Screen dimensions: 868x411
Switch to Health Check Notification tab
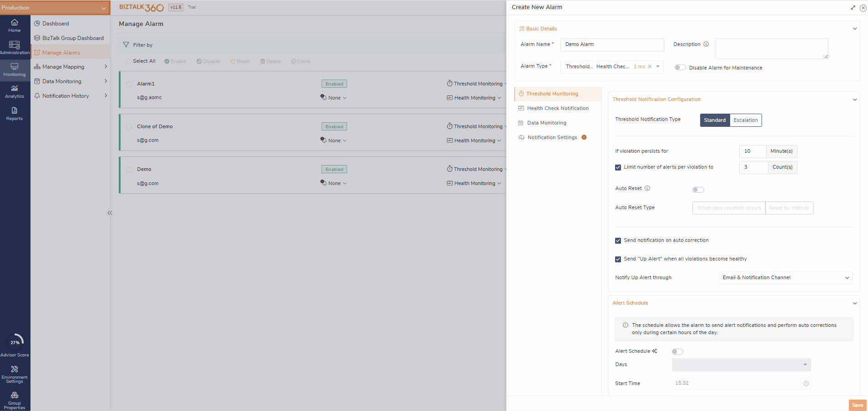pyautogui.click(x=557, y=109)
